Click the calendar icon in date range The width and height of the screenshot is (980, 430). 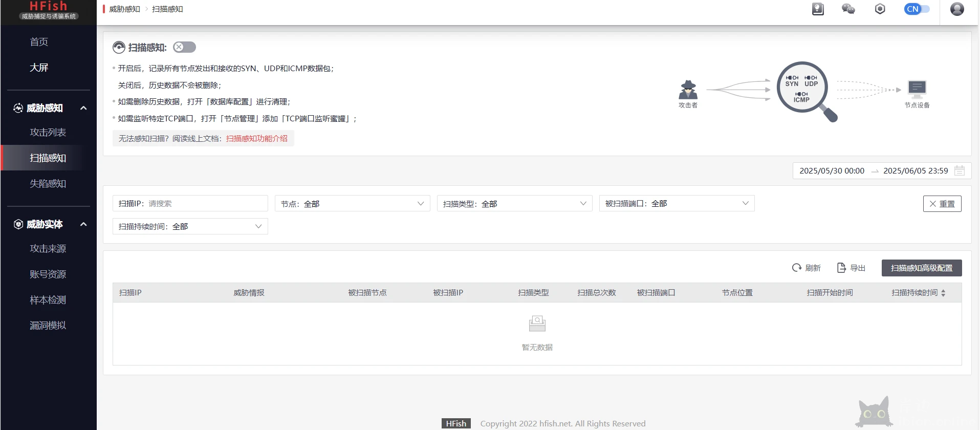[x=960, y=171]
